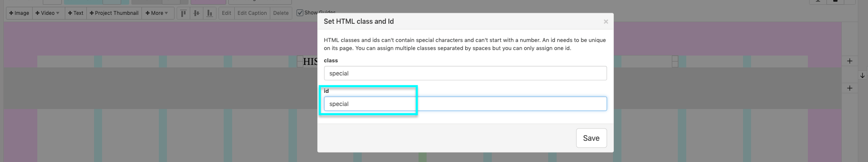Focus the class input field
The image size is (868, 162).
click(465, 73)
